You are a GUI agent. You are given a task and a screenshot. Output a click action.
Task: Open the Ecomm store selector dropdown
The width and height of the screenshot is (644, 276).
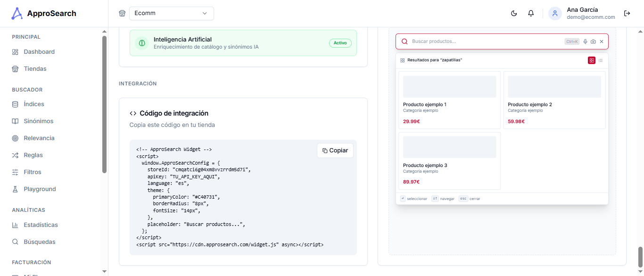click(172, 13)
